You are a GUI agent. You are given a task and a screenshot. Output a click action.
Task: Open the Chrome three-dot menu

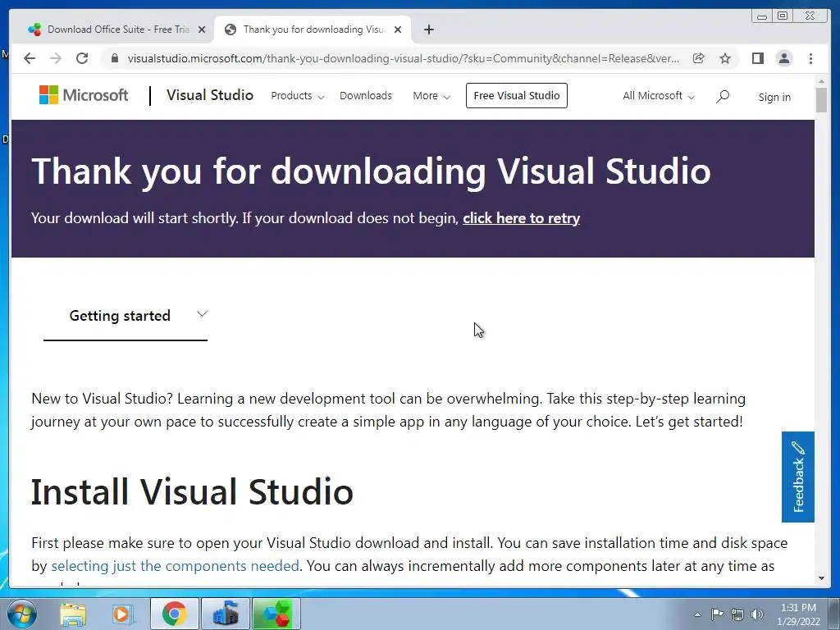(810, 58)
